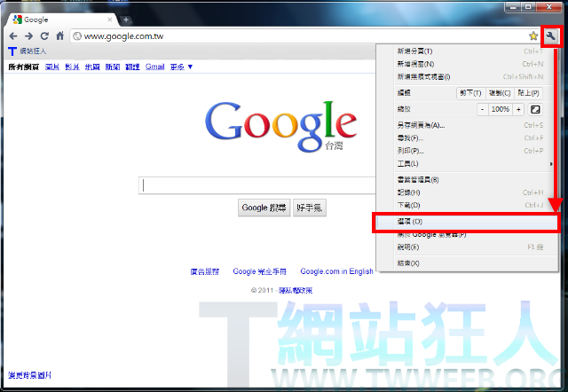Click the 剪下(T) cut button
Screen dimensions: 568x392
[x=470, y=93]
